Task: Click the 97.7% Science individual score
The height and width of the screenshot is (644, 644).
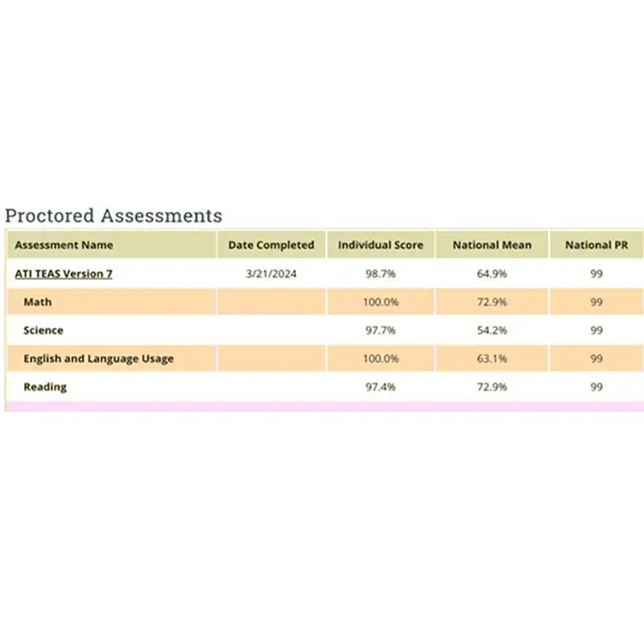Action: click(x=380, y=330)
